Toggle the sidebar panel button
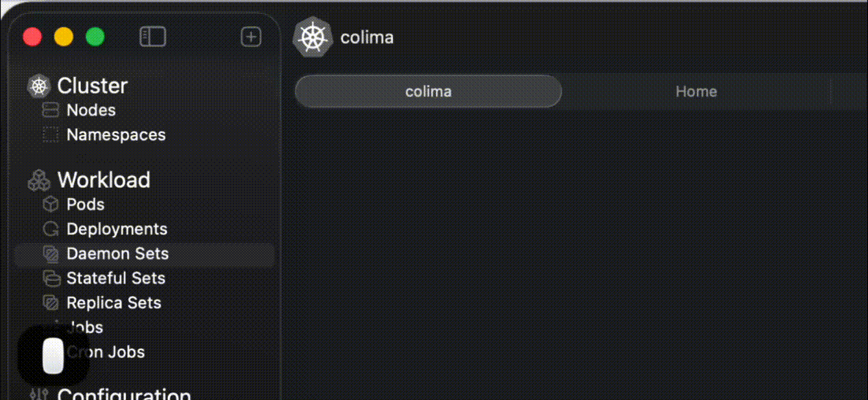This screenshot has height=400, width=868. click(x=152, y=37)
